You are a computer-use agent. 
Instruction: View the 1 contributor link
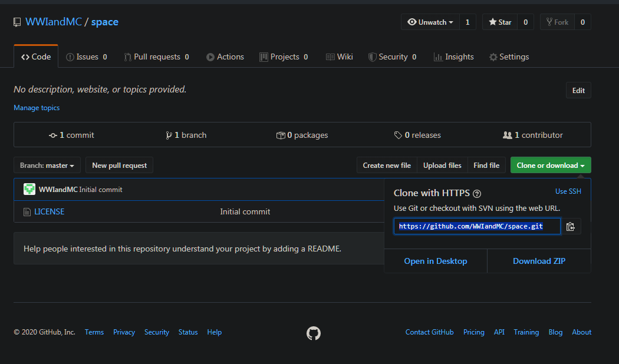point(533,135)
